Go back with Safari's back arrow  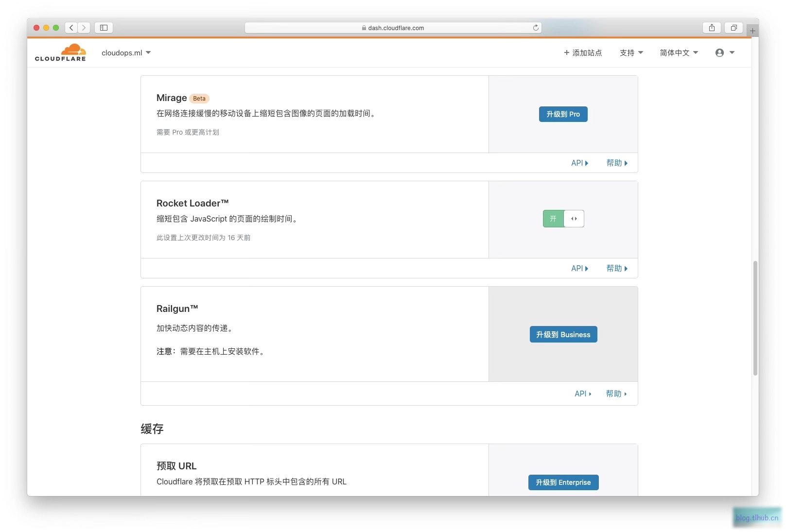click(71, 28)
